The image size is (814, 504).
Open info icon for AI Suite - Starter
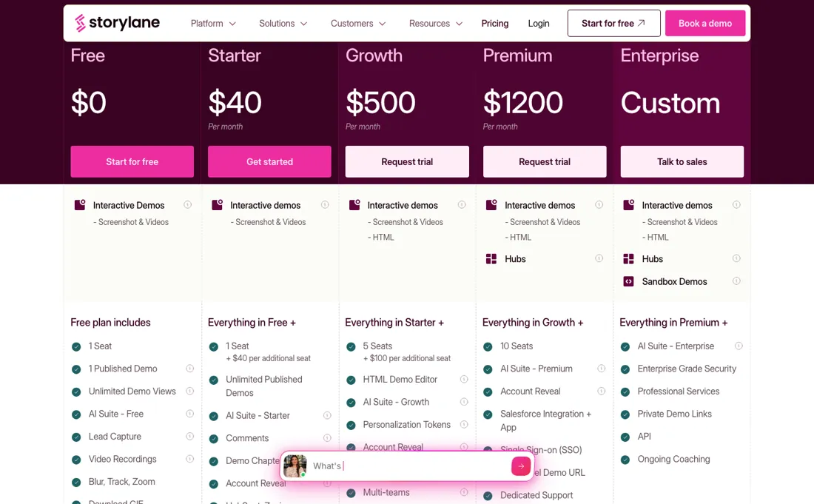pos(327,415)
